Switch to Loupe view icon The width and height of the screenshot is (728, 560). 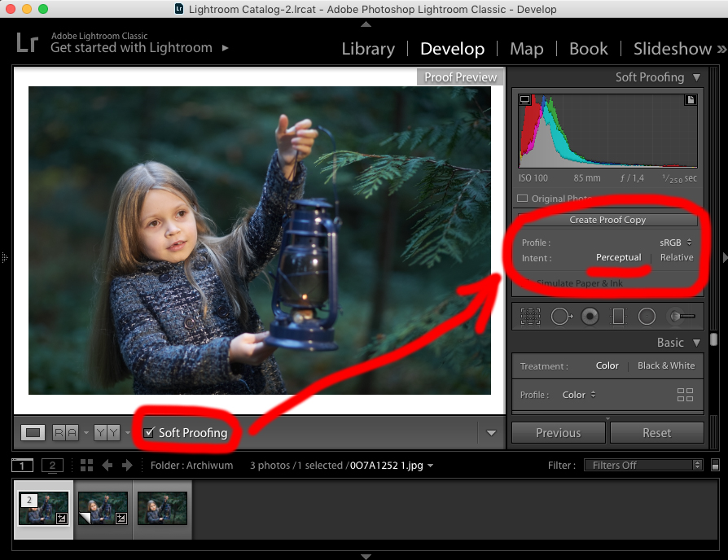point(33,433)
